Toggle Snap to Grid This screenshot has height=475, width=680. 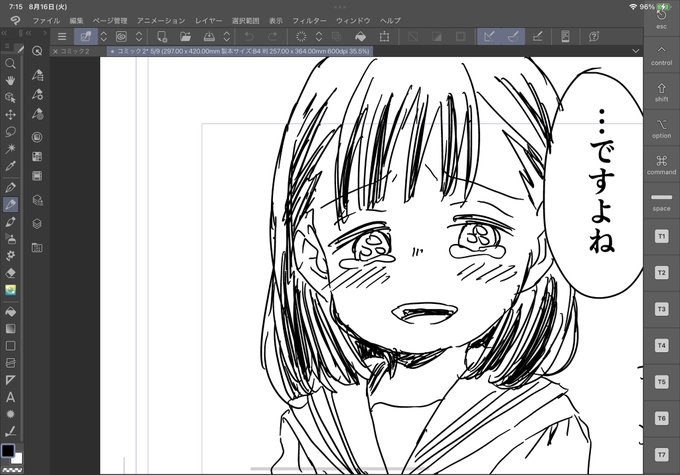pos(537,36)
